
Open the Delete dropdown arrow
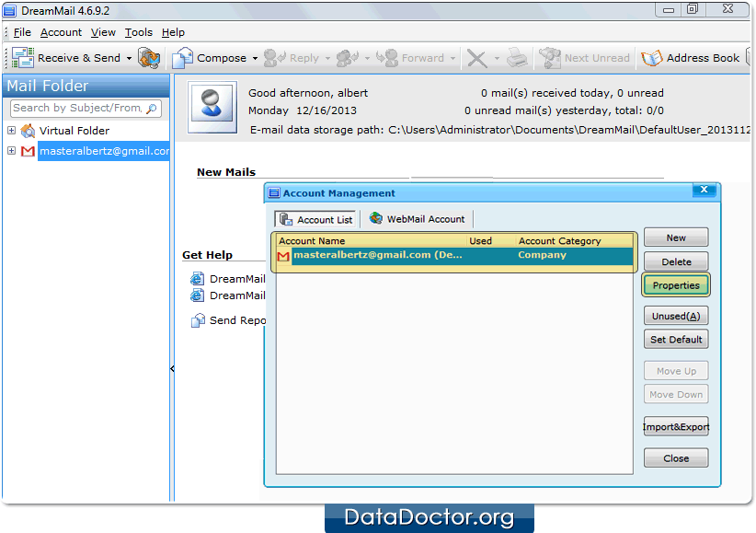pos(497,58)
